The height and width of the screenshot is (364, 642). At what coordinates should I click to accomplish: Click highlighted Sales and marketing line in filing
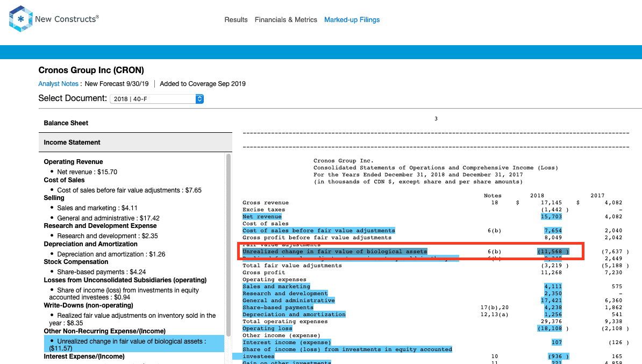tap(276, 287)
